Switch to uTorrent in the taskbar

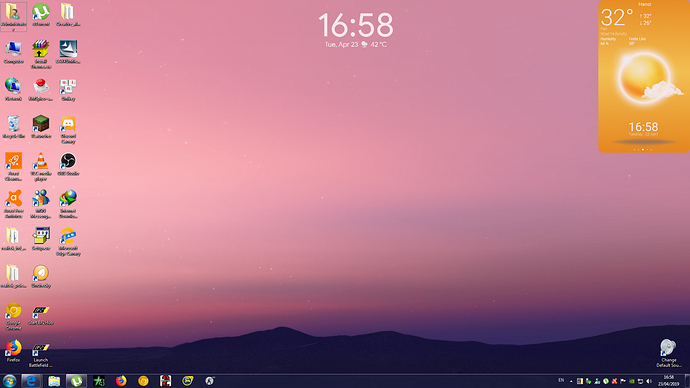77,381
